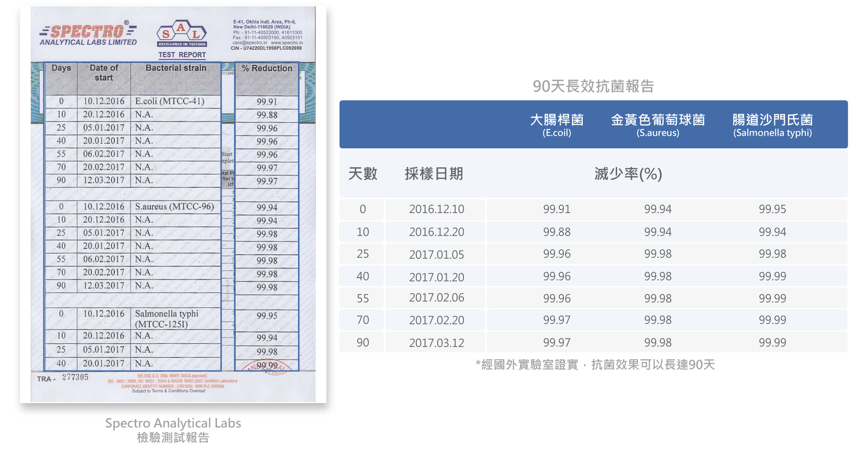Image resolution: width=868 pixels, height=451 pixels.
Task: Click the 採樣日期 column label
Action: tap(434, 174)
